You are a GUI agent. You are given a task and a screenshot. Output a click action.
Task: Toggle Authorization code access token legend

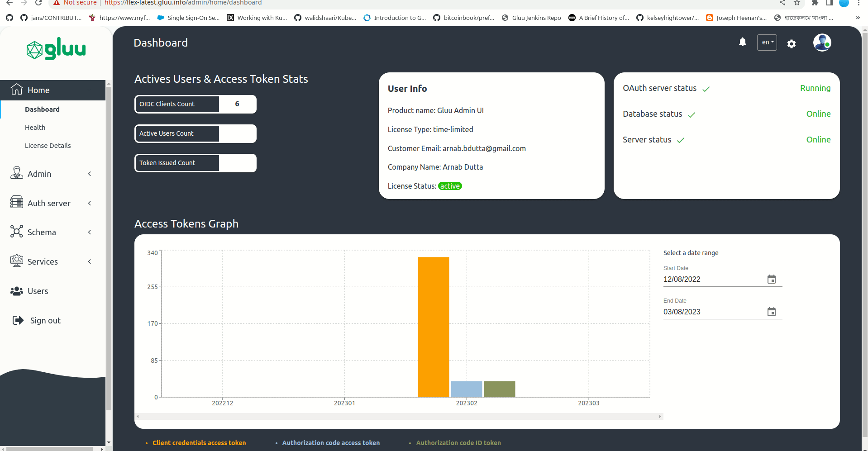coord(331,442)
